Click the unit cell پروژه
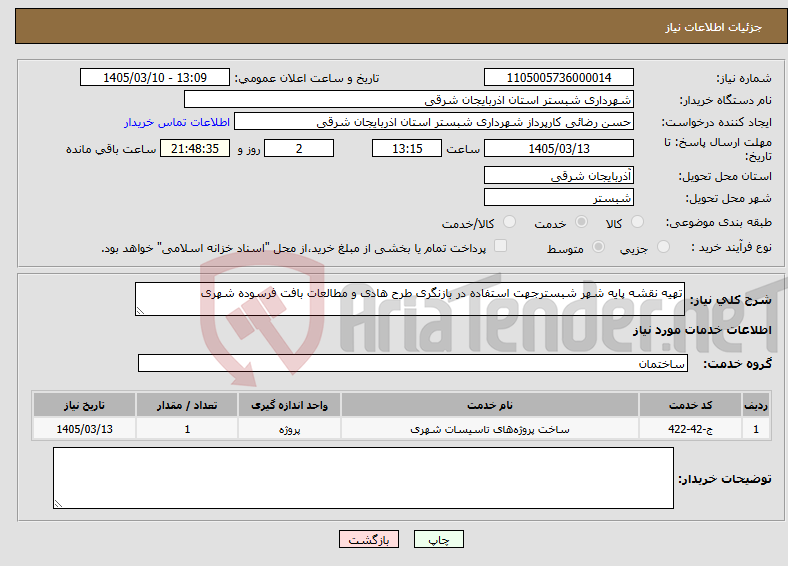 pyautogui.click(x=289, y=429)
